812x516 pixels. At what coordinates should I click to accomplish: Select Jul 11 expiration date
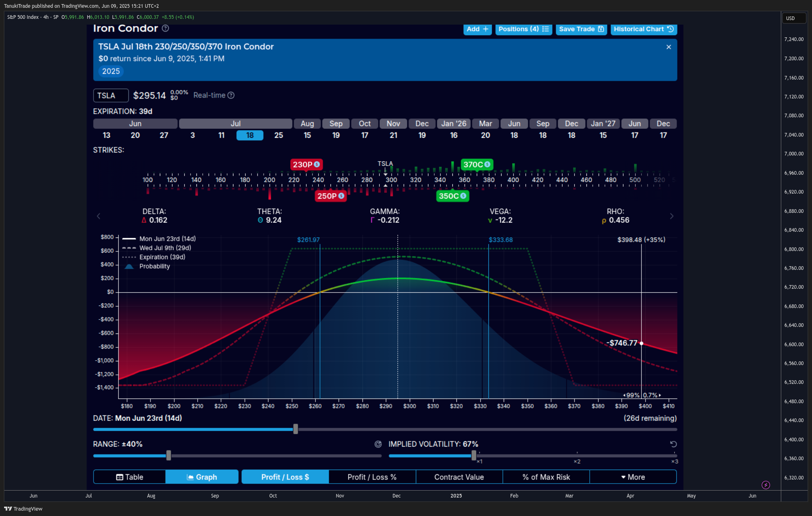(x=221, y=135)
